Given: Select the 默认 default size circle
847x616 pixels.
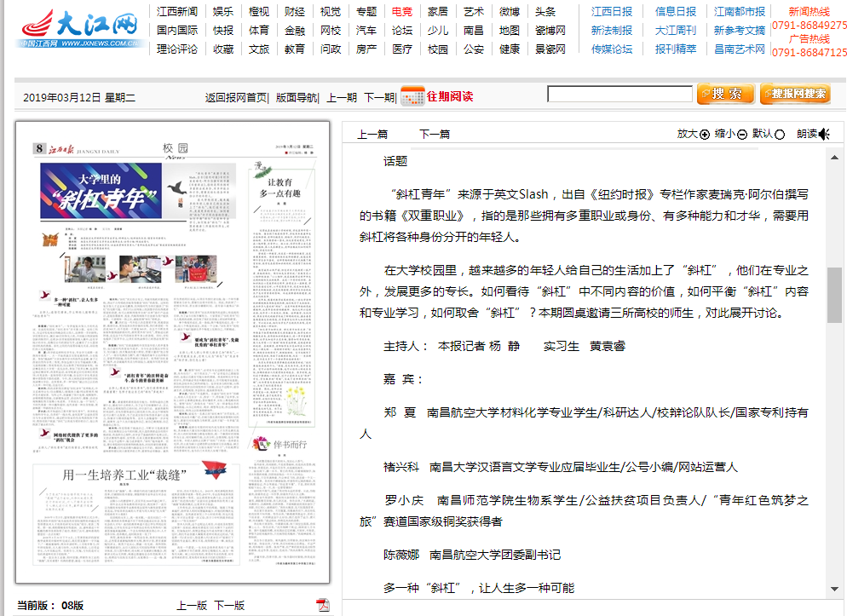Looking at the screenshot, I should pos(780,135).
